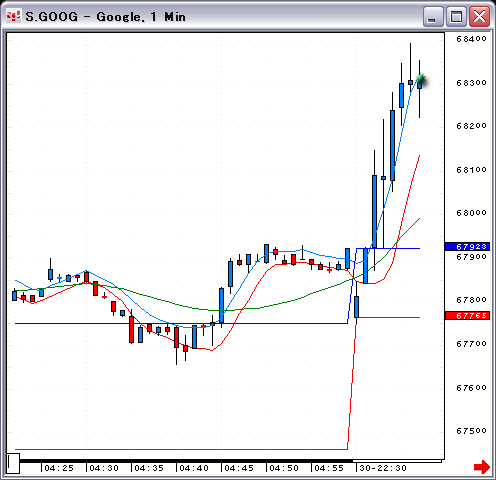Click the green star marker on the chart
This screenshot has width=496, height=480.
click(x=421, y=79)
